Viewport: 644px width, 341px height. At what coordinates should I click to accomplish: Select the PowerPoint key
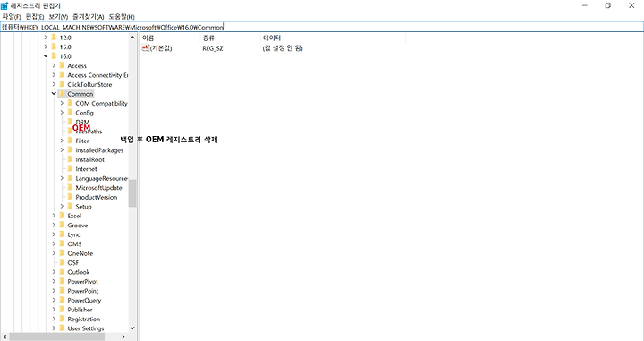(83, 291)
